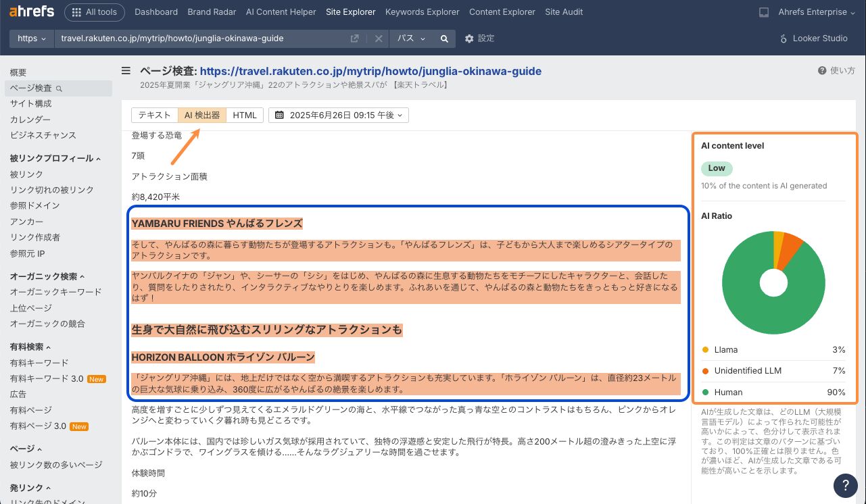The width and height of the screenshot is (866, 504).
Task: Go to Dashboard in top navigation
Action: pyautogui.click(x=156, y=12)
